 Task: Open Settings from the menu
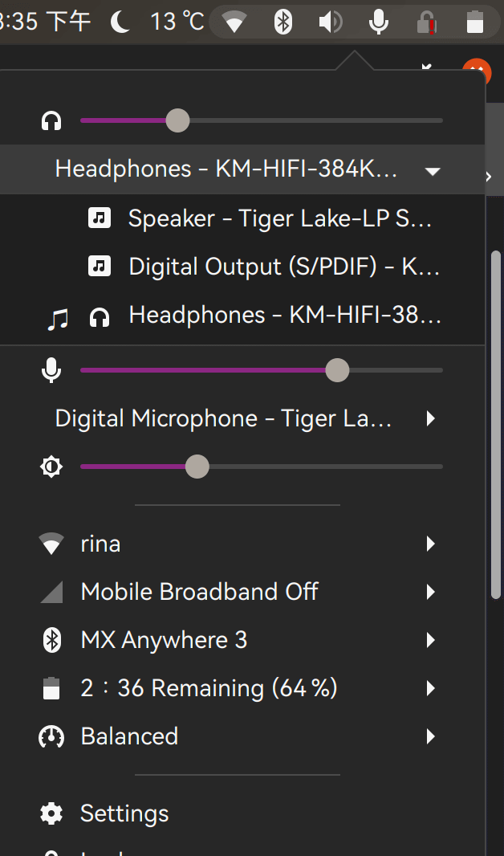(124, 813)
